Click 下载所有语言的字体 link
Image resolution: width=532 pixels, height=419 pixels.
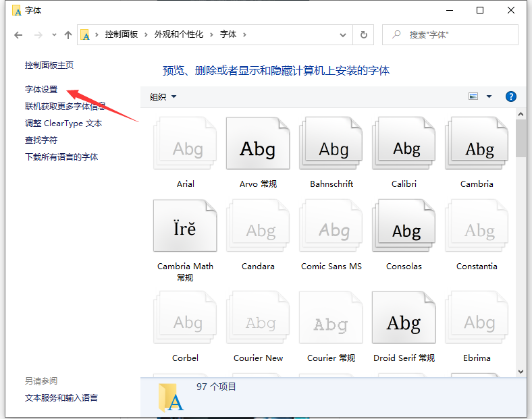pos(61,157)
